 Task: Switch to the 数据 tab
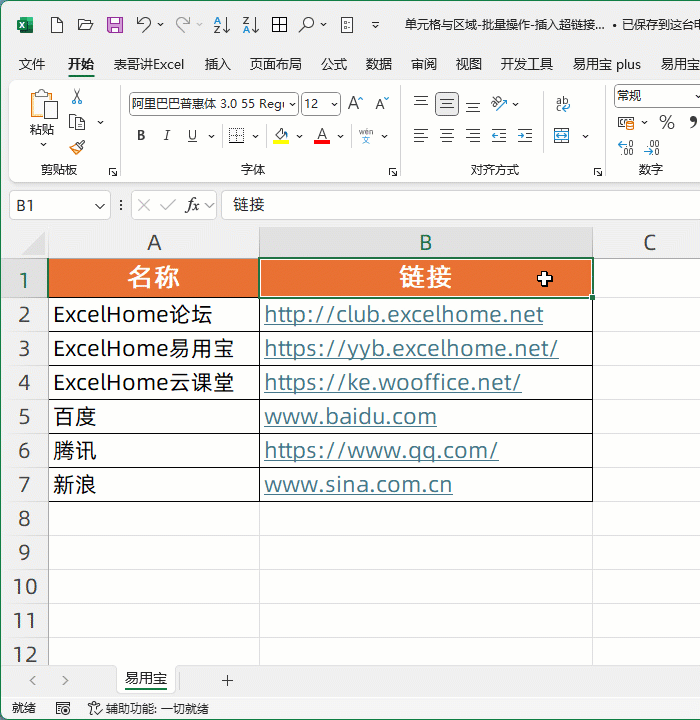tap(379, 64)
